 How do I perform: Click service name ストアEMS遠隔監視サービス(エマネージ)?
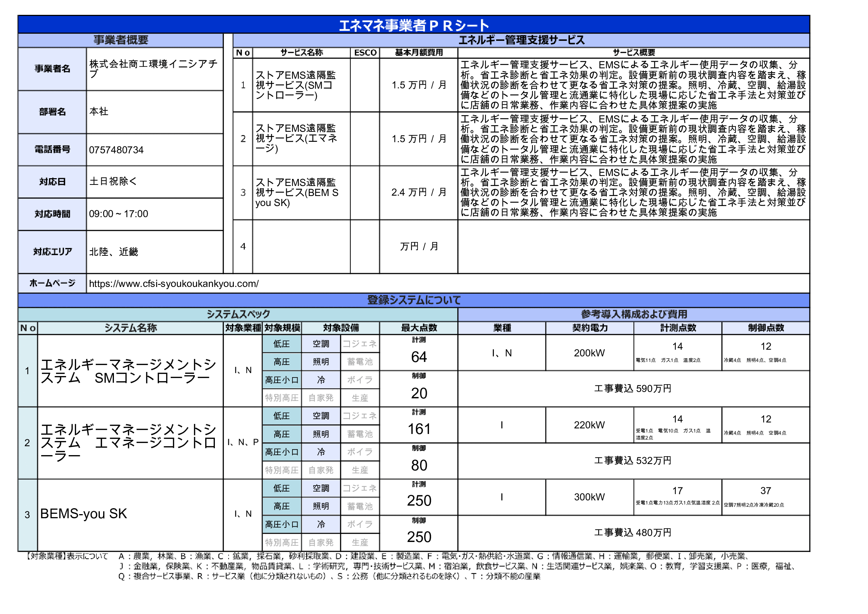297,139
